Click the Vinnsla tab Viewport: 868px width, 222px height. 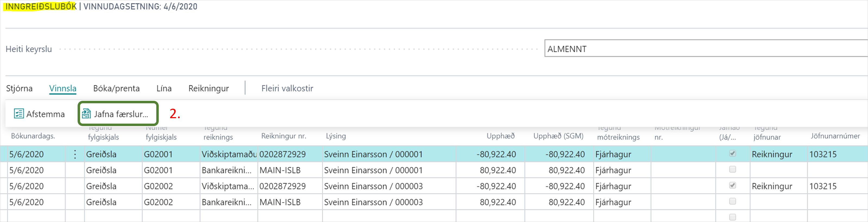click(x=63, y=88)
